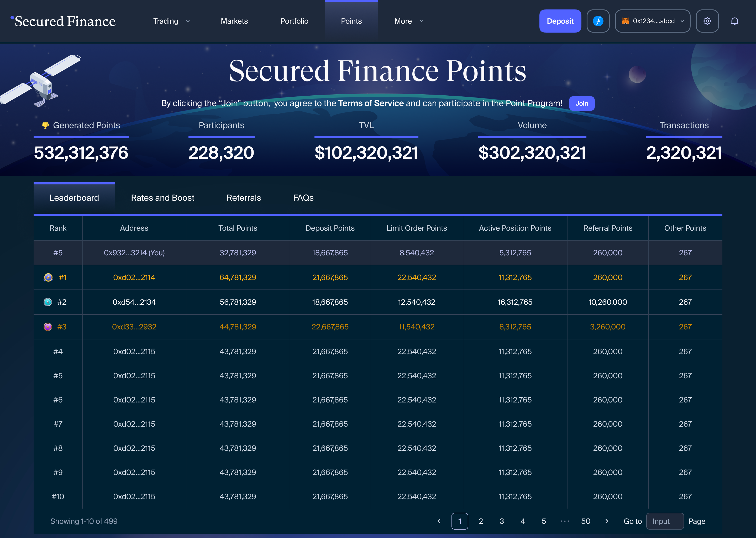Image resolution: width=756 pixels, height=538 pixels.
Task: Go to page 3 in pagination
Action: [502, 521]
